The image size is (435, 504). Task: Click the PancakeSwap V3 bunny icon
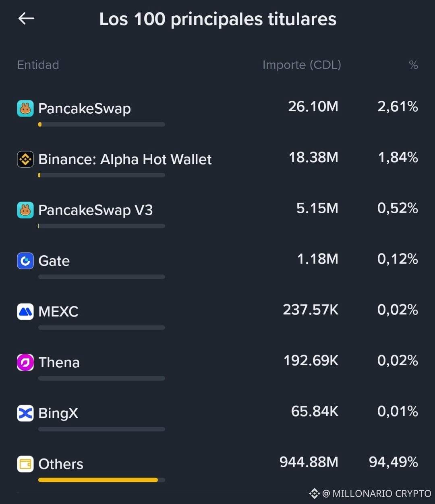pos(25,210)
